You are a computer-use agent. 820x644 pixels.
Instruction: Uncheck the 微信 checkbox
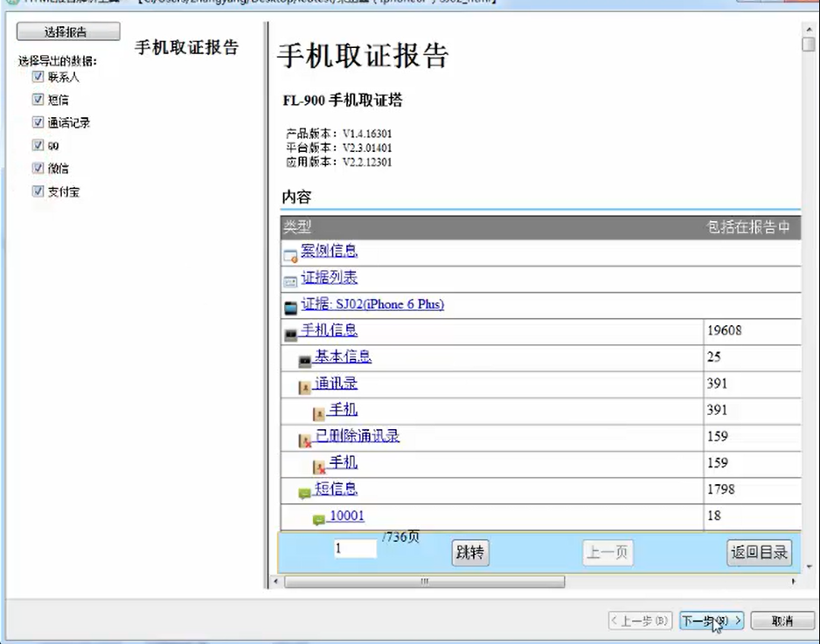click(x=38, y=168)
